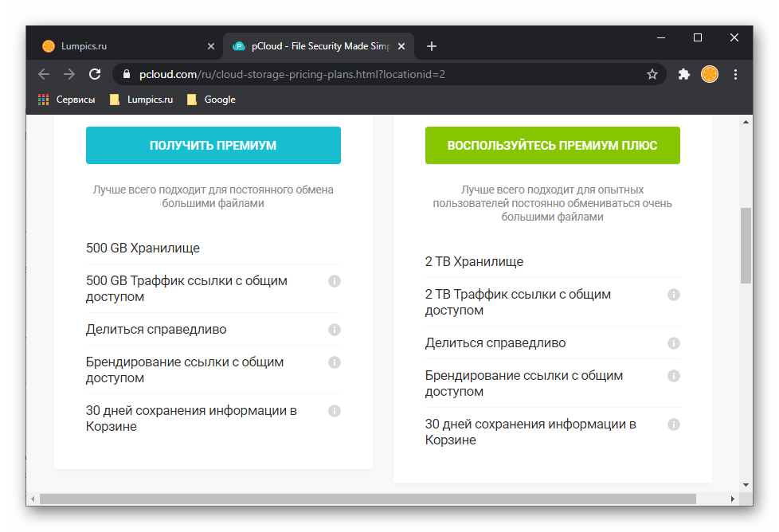Show info for Premium Plus Делиться справедливо

click(x=674, y=343)
